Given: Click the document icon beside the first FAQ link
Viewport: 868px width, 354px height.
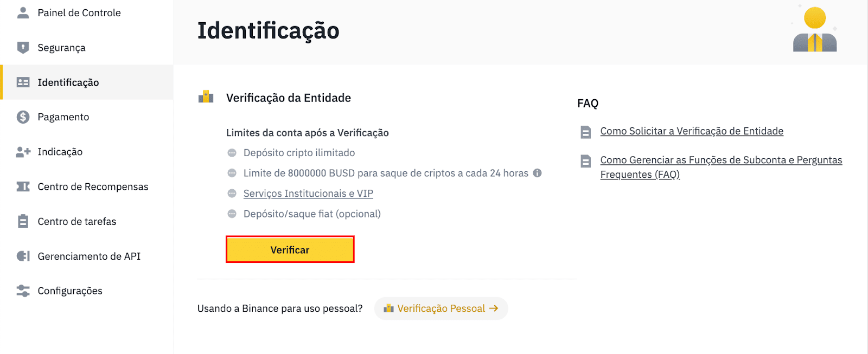Looking at the screenshot, I should 586,132.
